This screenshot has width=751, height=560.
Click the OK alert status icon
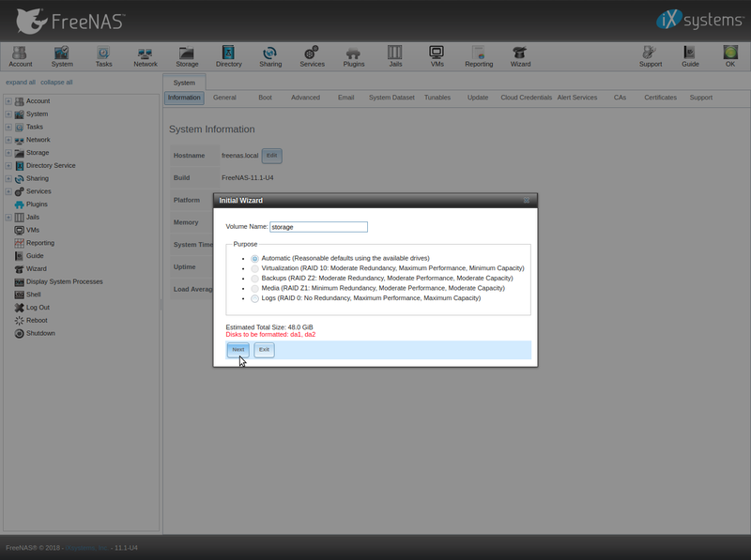730,56
